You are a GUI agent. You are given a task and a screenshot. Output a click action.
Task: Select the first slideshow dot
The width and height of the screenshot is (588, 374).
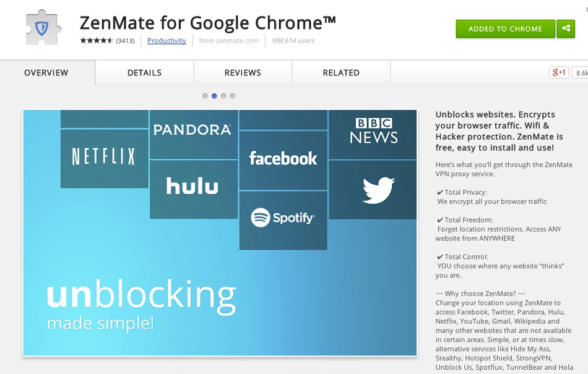click(x=205, y=96)
